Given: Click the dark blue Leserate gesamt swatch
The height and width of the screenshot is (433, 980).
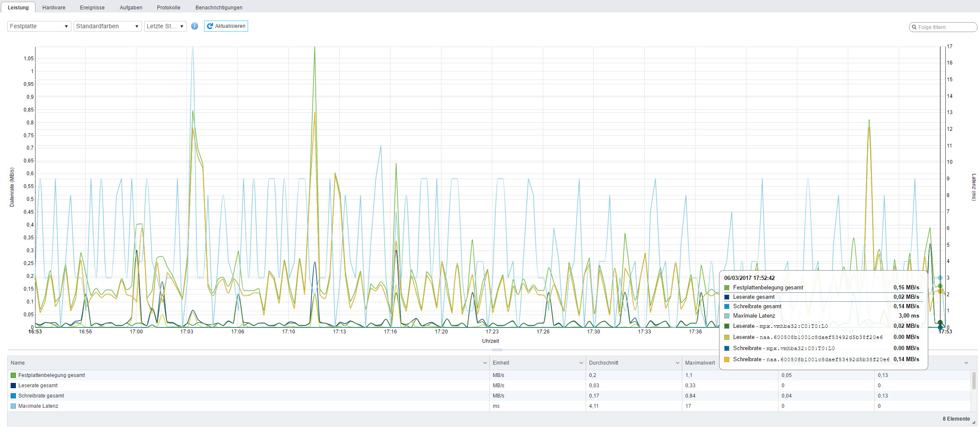Looking at the screenshot, I should tap(13, 386).
